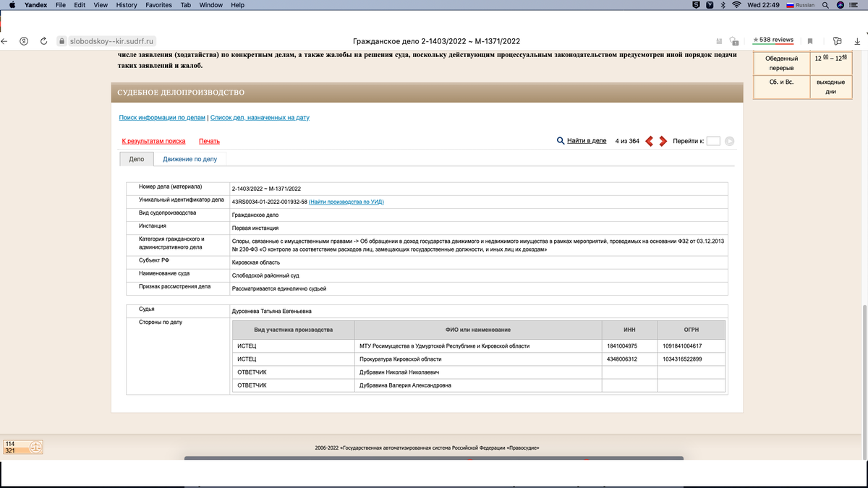Open the View menu

(101, 5)
